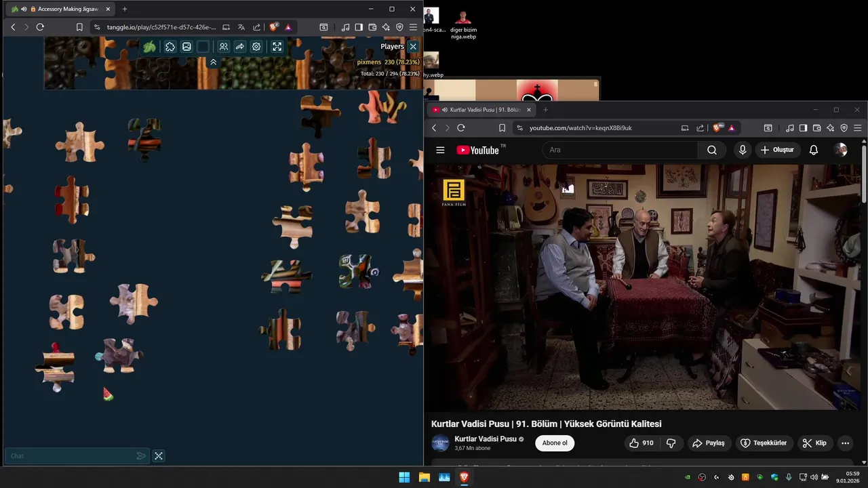
Task: Click the YouTube search magnifier button
Action: coord(712,150)
